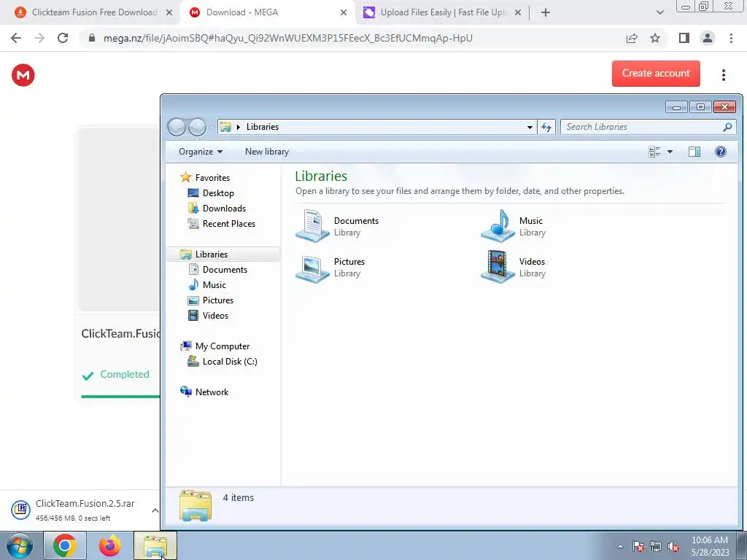Viewport: 747px width, 560px height.
Task: Change view with the view icon button
Action: coord(655,152)
